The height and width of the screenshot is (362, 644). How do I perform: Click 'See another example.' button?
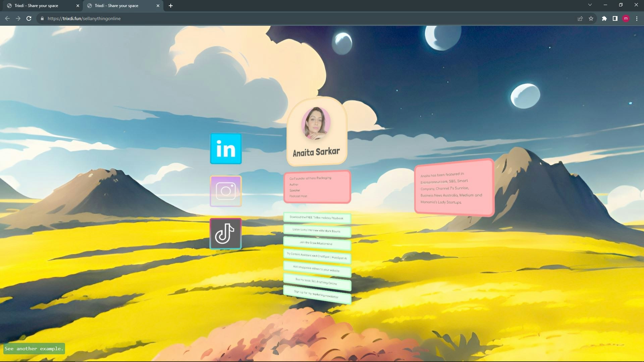pyautogui.click(x=34, y=349)
